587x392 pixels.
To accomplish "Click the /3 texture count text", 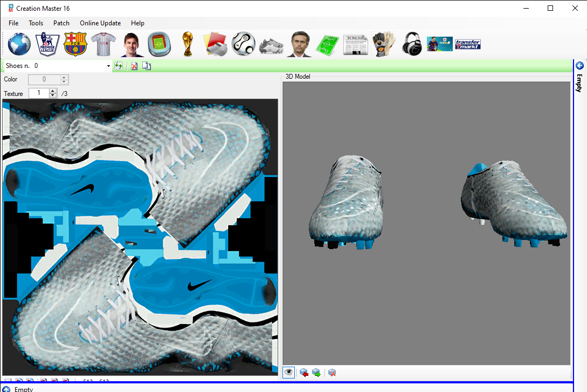I will (x=64, y=94).
